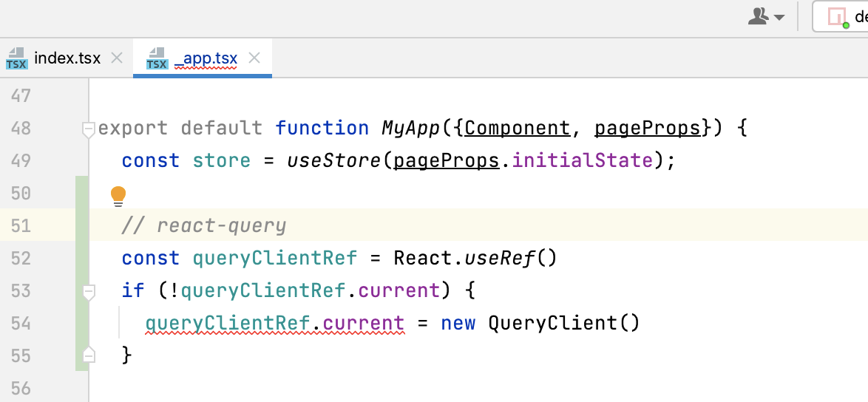
Task: Click the 'new' keyword on line 54
Action: (x=458, y=324)
